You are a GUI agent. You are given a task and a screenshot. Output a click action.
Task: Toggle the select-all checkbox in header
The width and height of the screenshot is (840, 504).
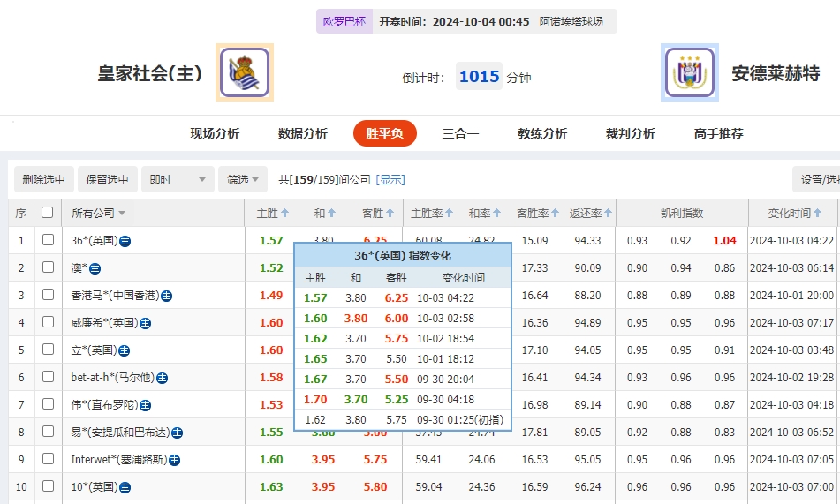click(x=47, y=213)
